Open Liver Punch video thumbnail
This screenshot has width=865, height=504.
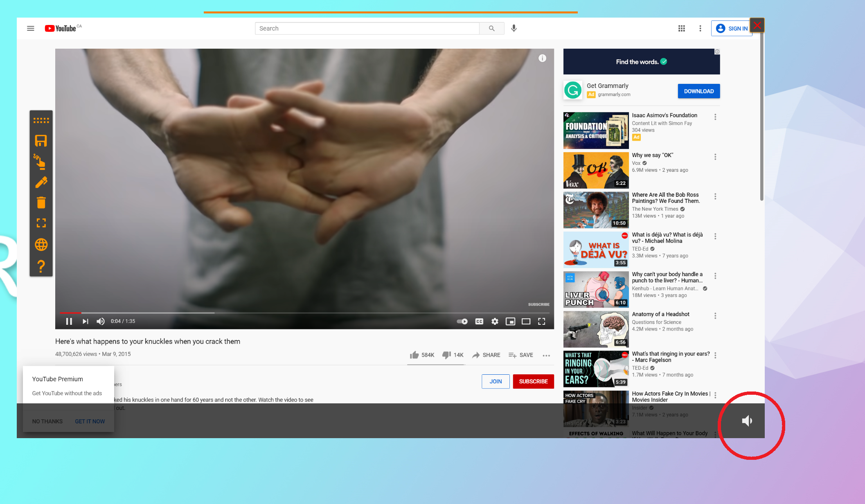[x=596, y=289]
